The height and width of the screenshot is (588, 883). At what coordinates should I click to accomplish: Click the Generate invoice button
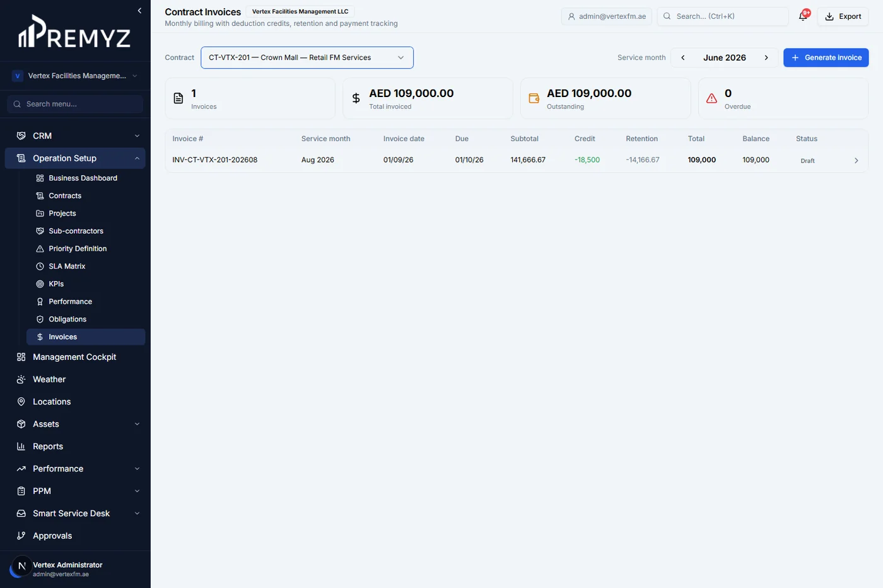[826, 57]
